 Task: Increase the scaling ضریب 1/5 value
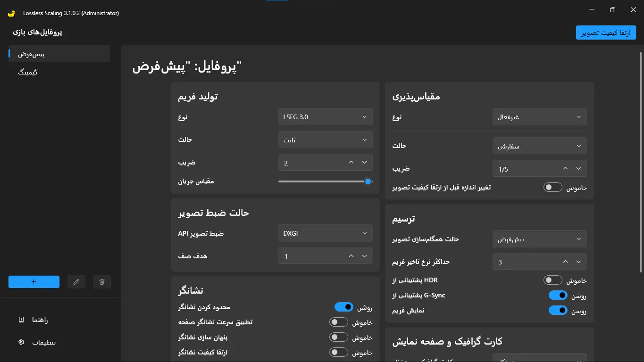[565, 169]
